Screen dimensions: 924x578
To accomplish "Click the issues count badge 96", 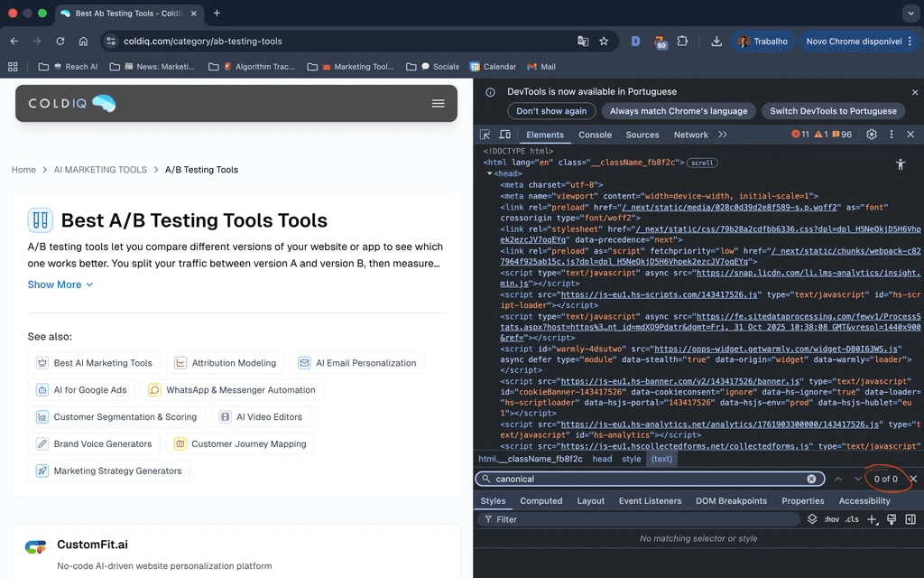I will click(842, 135).
